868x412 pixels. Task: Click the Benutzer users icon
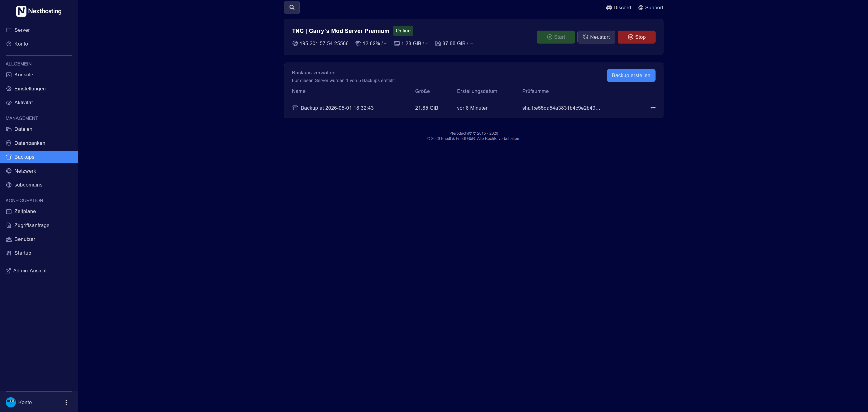point(9,239)
